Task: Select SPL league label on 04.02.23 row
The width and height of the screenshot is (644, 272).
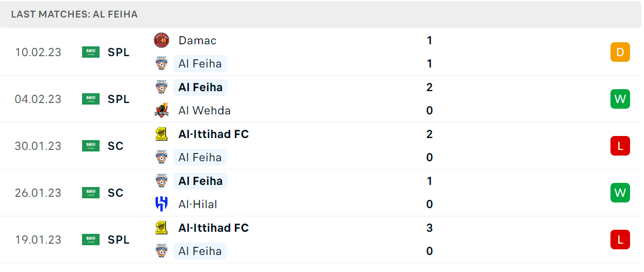Action: 119,99
